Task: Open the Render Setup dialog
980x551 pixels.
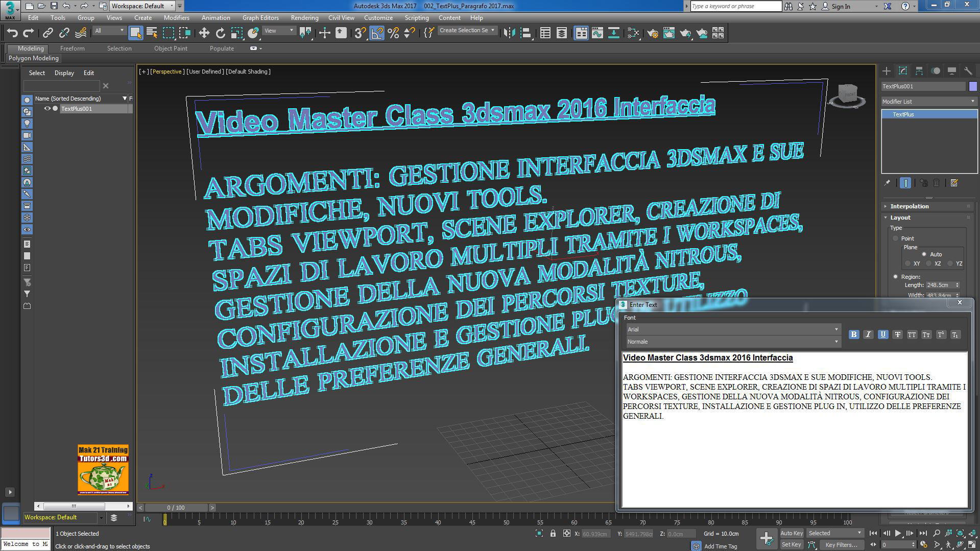Action: coord(653,33)
